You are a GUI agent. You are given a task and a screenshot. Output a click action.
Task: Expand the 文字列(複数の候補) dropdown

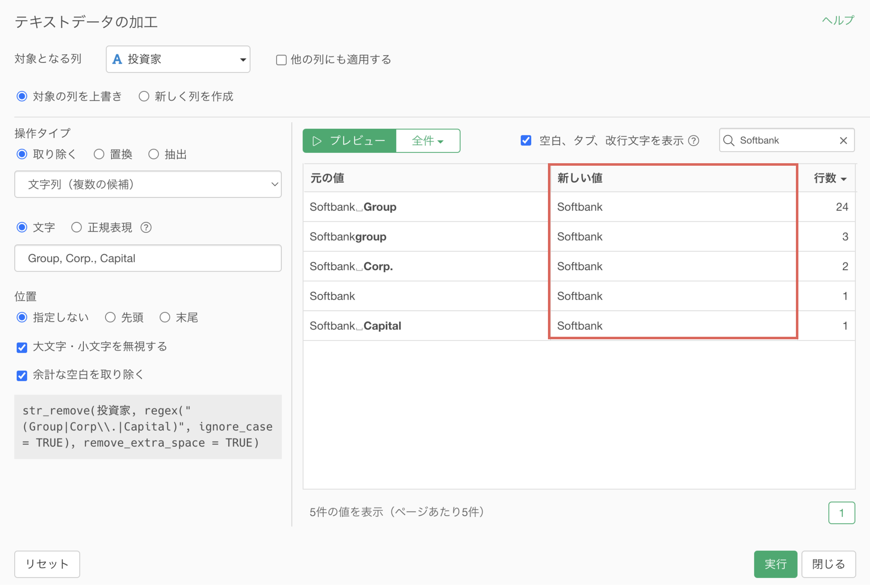(148, 184)
